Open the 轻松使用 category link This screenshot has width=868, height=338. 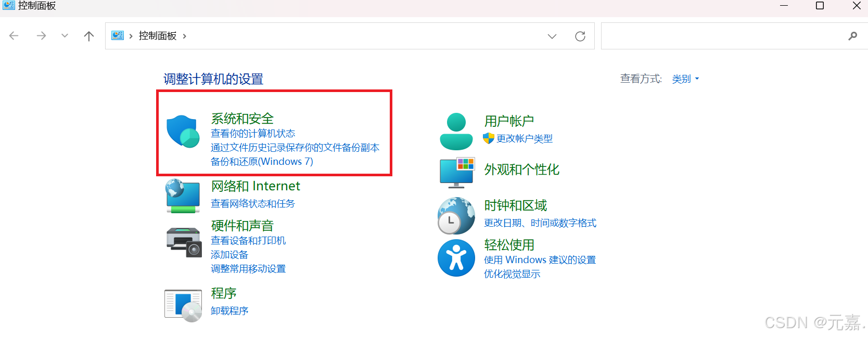[x=509, y=245]
